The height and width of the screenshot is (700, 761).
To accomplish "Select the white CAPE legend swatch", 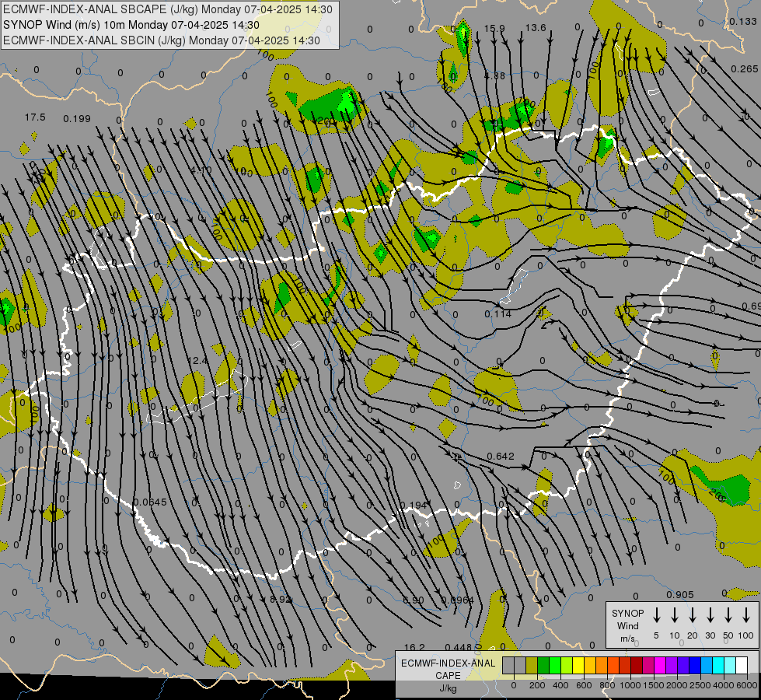I will 741,666.
